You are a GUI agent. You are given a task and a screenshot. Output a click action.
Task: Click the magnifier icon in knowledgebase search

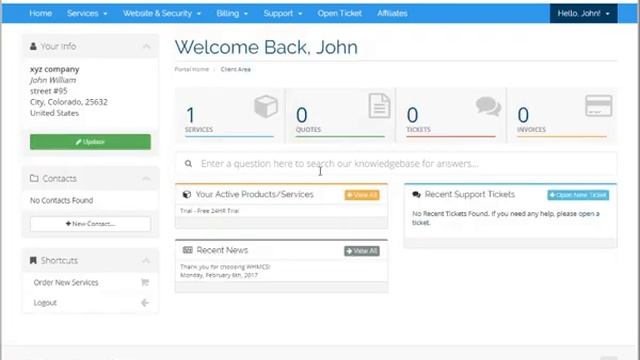pos(188,164)
